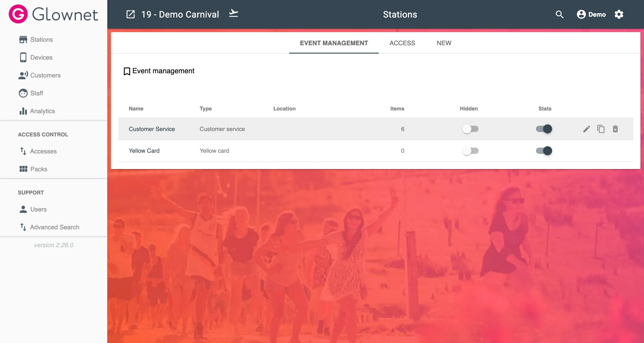
Task: Click the Event management heading text
Action: [163, 71]
